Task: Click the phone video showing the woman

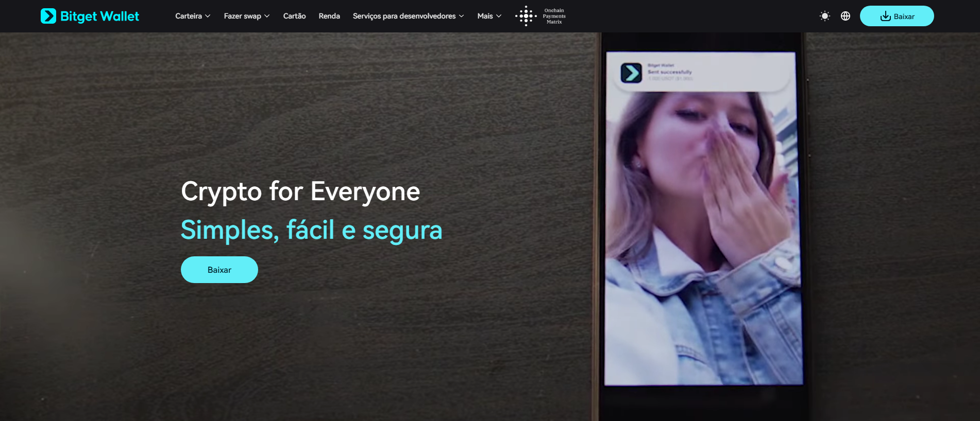Action: tap(703, 218)
